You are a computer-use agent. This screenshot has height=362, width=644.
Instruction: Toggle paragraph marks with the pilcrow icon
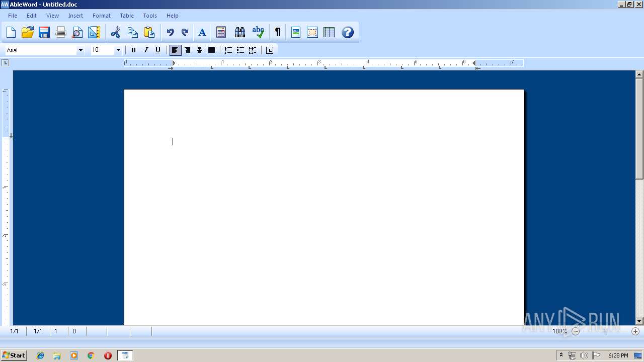click(x=277, y=33)
